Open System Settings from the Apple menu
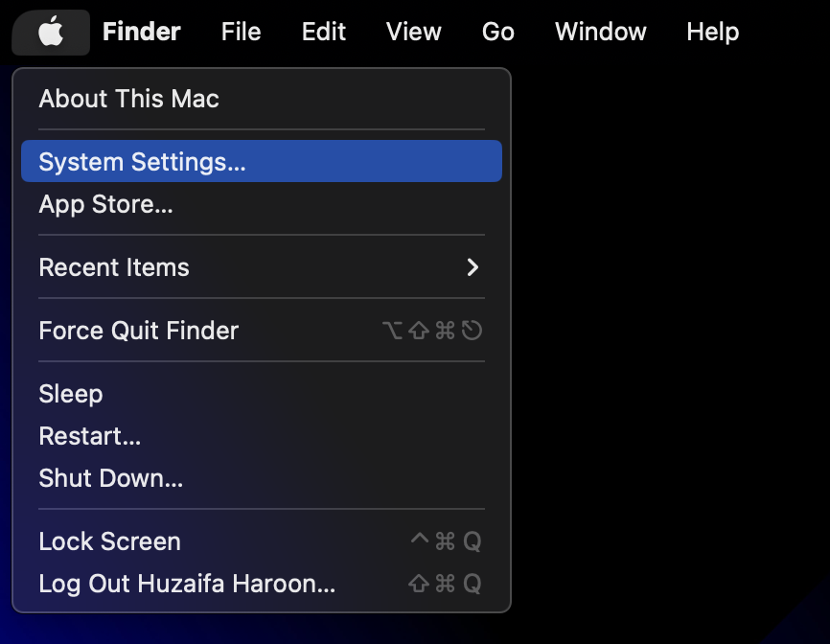 coord(142,162)
